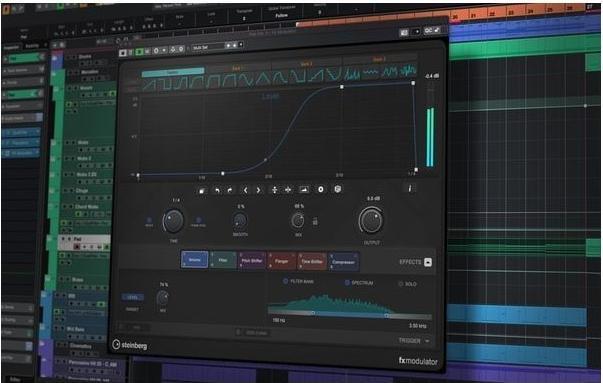Select the Volume effect module
The height and width of the screenshot is (383, 603).
point(195,260)
